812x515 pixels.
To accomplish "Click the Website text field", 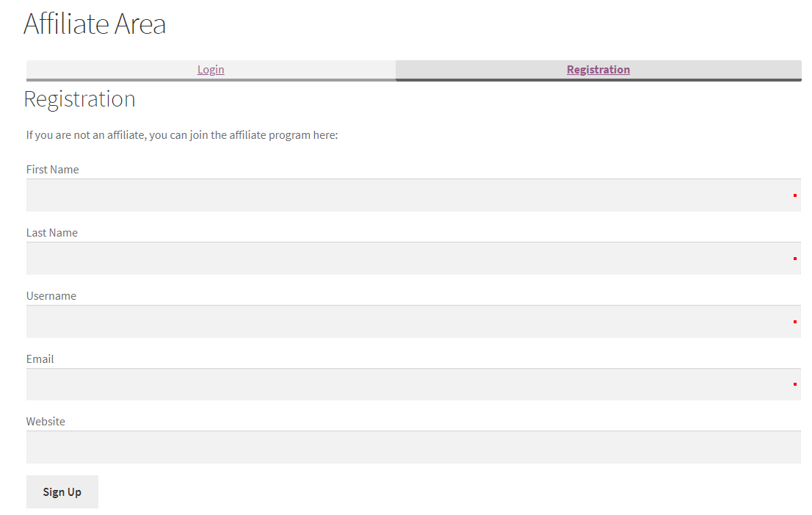I will click(x=404, y=447).
